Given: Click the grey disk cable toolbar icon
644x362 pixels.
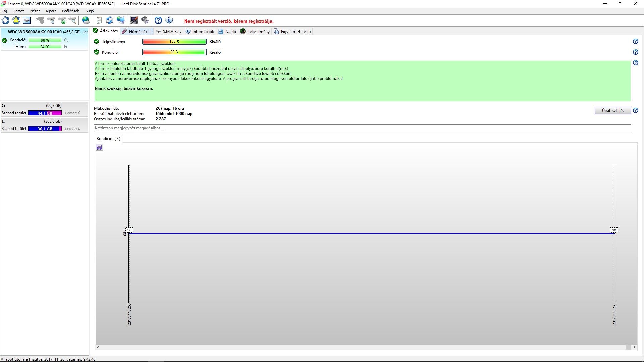Looking at the screenshot, I should [x=40, y=20].
